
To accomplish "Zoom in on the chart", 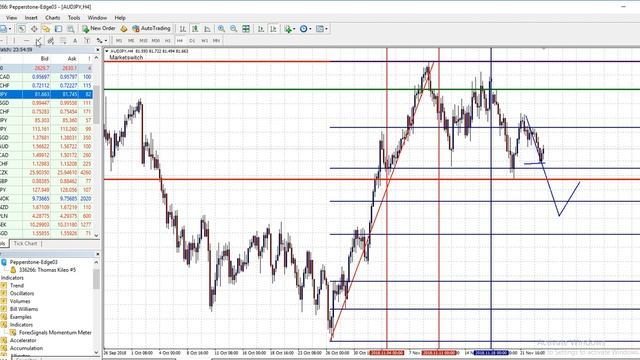I will [221, 29].
